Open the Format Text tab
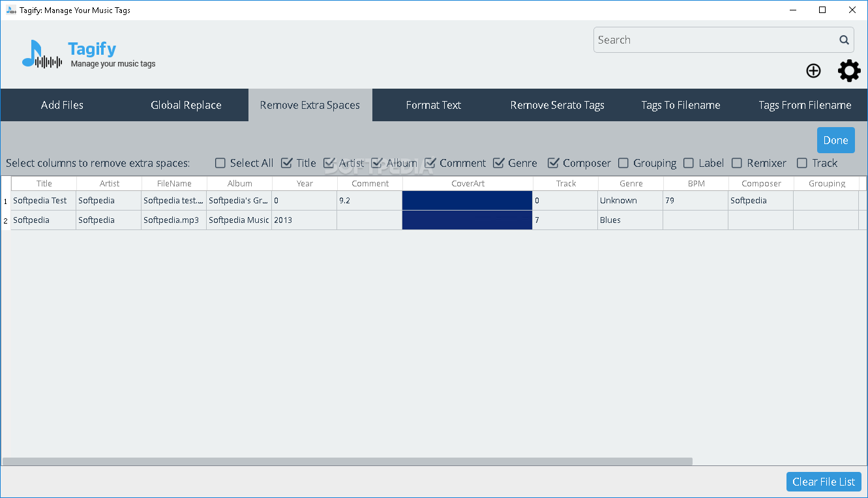This screenshot has height=498, width=868. 434,105
